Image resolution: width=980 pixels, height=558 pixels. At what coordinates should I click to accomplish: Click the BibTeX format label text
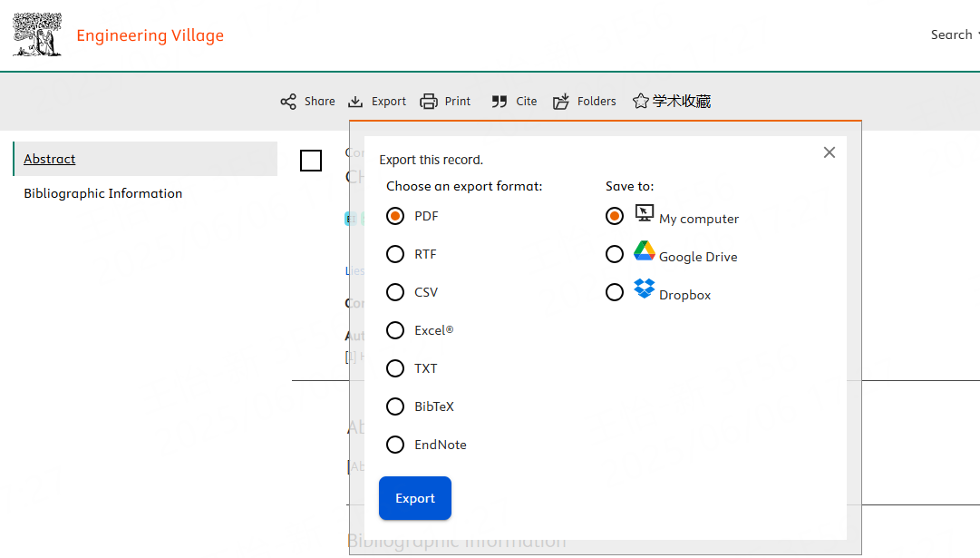(434, 406)
